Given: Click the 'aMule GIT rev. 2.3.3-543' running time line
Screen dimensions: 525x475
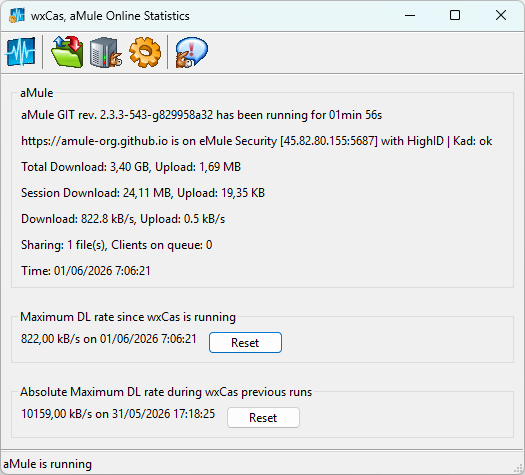Looking at the screenshot, I should point(201,115).
